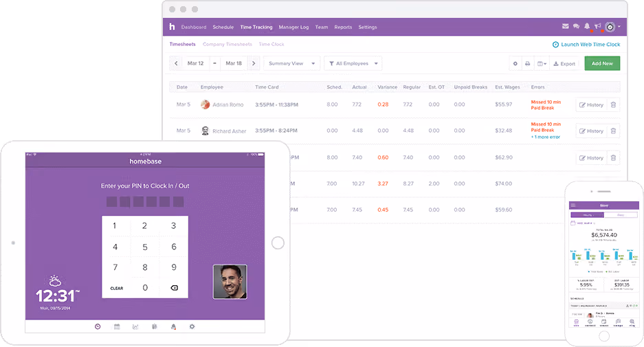
Task: Click the user avatar in header
Action: (x=610, y=27)
